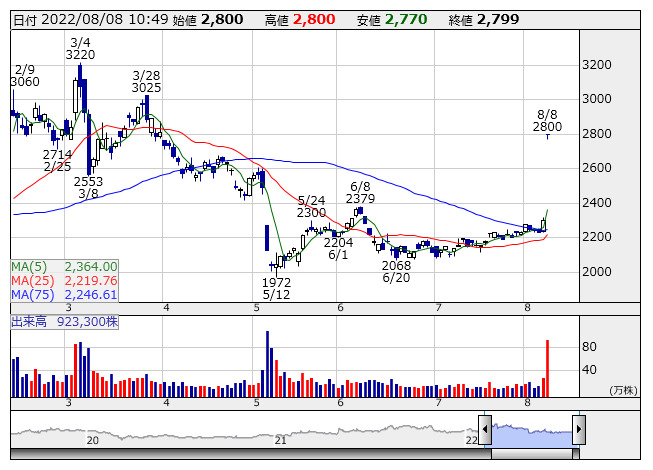Click the 3/28 3025 peak label
The height and width of the screenshot is (470, 653).
(146, 82)
